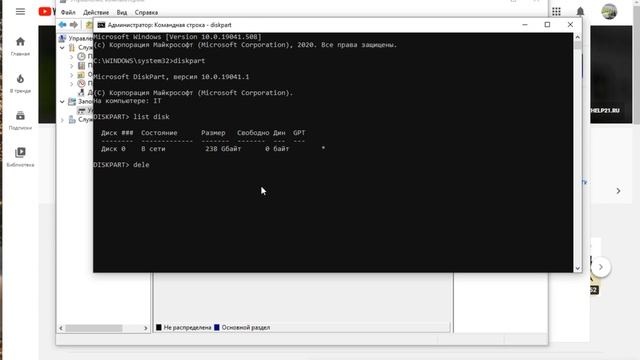Click the 'Свободно' column header text
Image resolution: width=640 pixels, height=360 pixels.
tap(253, 133)
